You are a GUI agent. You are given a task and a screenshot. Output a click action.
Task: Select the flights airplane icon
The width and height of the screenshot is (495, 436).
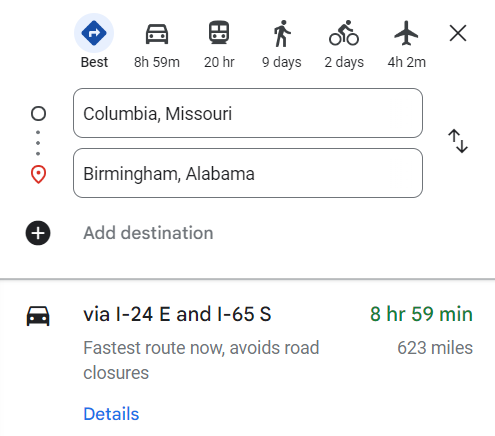pos(406,33)
